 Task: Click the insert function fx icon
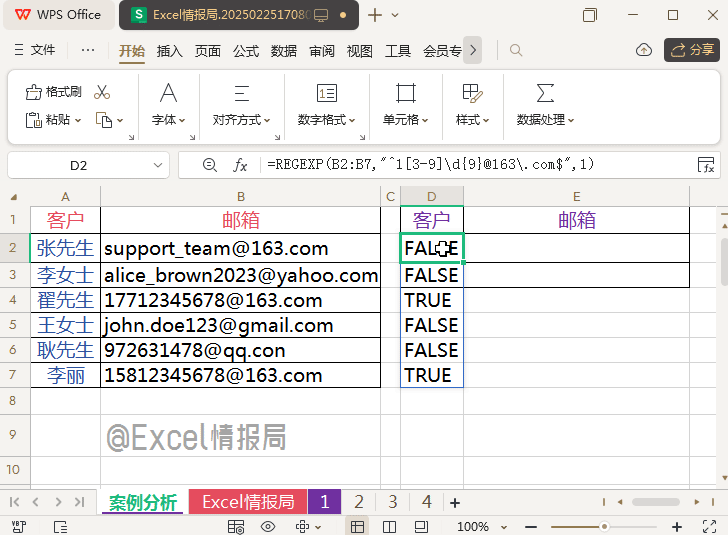point(240,165)
